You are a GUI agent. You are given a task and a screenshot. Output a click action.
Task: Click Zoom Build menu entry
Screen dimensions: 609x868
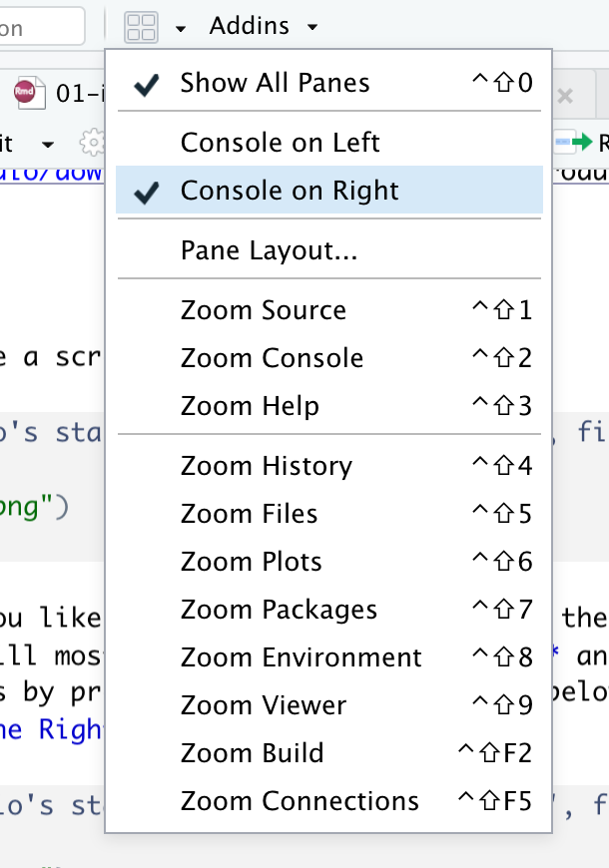point(252,753)
